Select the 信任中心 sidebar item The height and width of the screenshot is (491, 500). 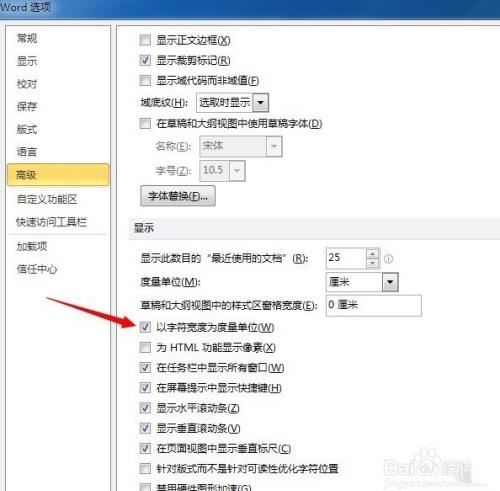coord(37,269)
